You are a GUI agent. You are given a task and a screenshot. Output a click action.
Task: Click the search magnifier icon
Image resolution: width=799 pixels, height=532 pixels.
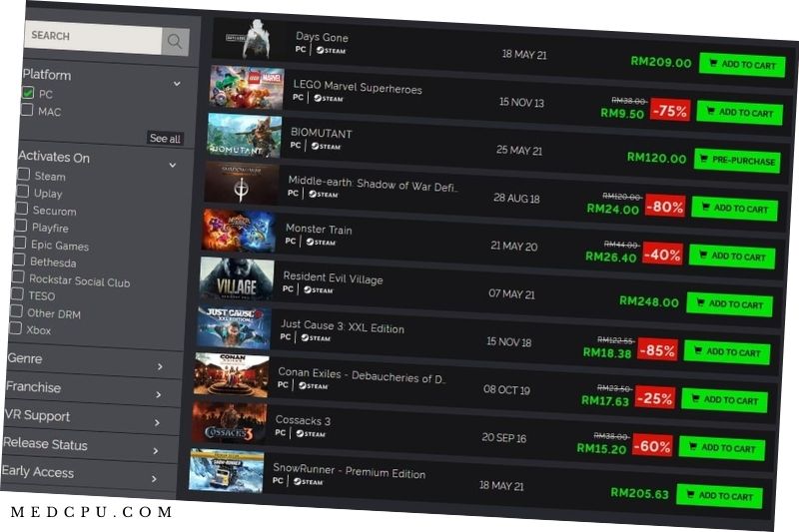pyautogui.click(x=175, y=41)
